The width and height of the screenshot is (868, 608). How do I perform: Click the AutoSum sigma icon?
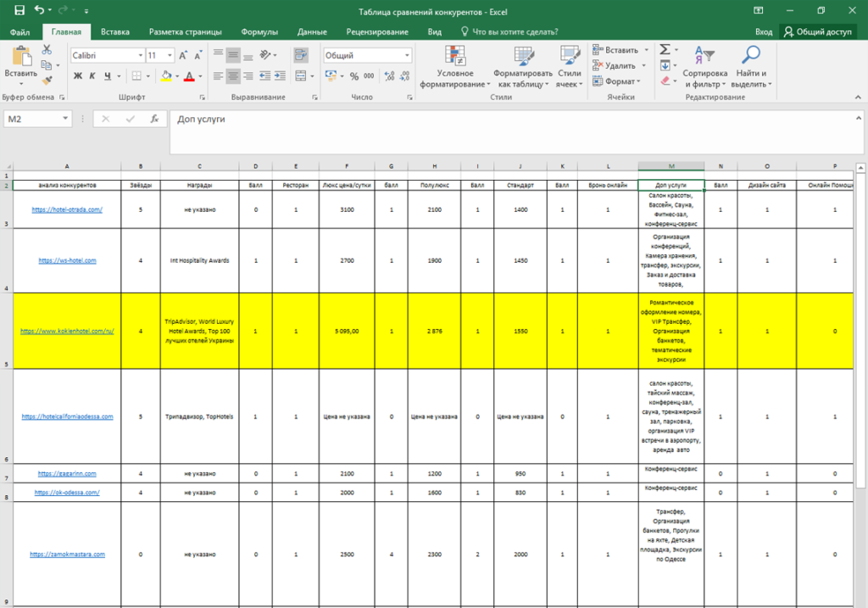(665, 50)
